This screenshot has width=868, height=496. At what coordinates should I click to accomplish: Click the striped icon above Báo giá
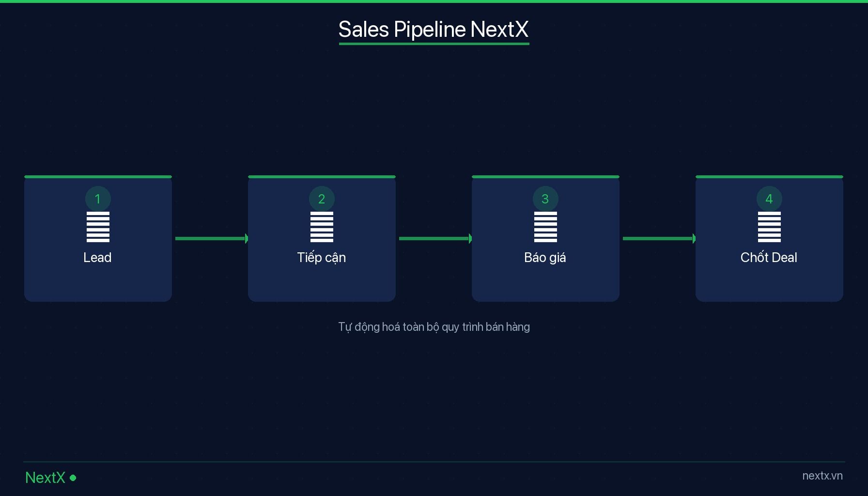click(x=545, y=227)
